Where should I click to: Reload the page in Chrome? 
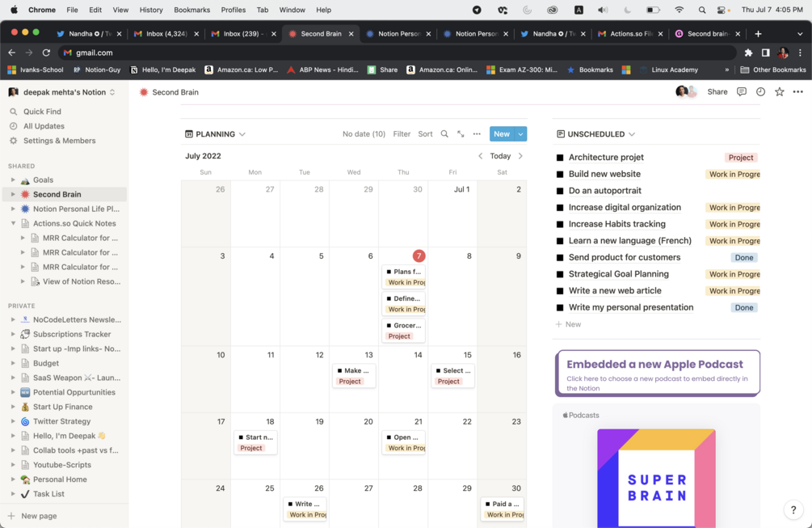(x=46, y=53)
